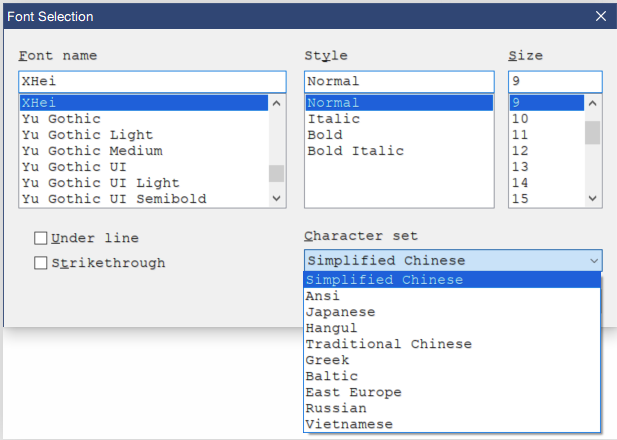Select Bold Italic style
Image resolution: width=617 pixels, height=440 pixels.
(355, 151)
